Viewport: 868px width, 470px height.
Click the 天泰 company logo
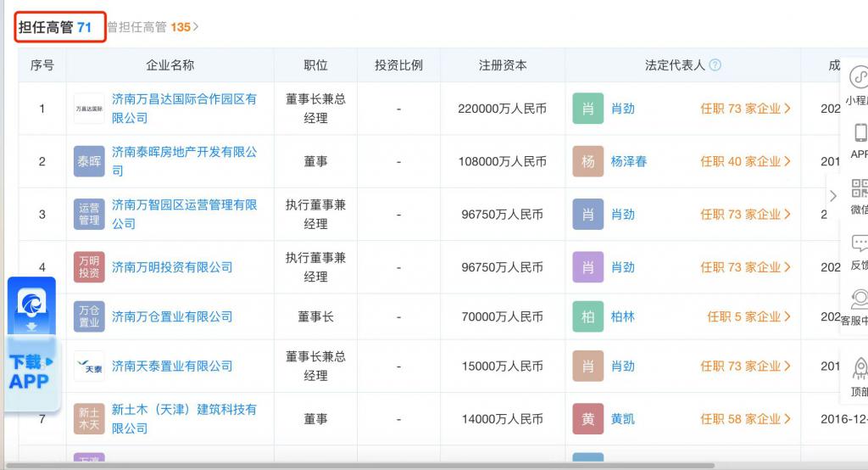point(89,366)
